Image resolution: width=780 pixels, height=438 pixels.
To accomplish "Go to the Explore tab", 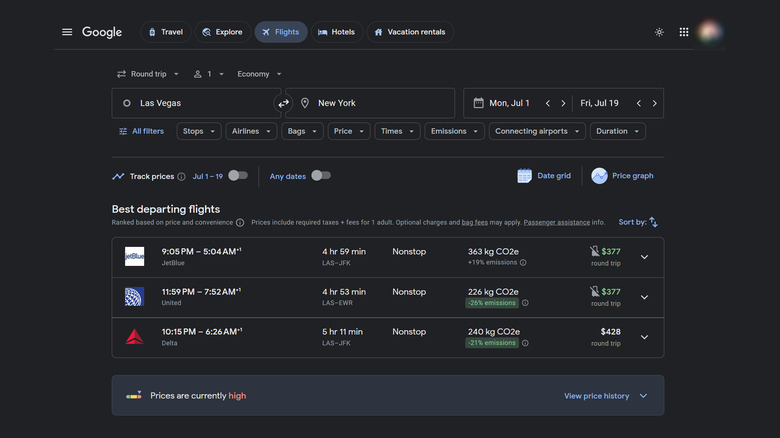I will [222, 32].
